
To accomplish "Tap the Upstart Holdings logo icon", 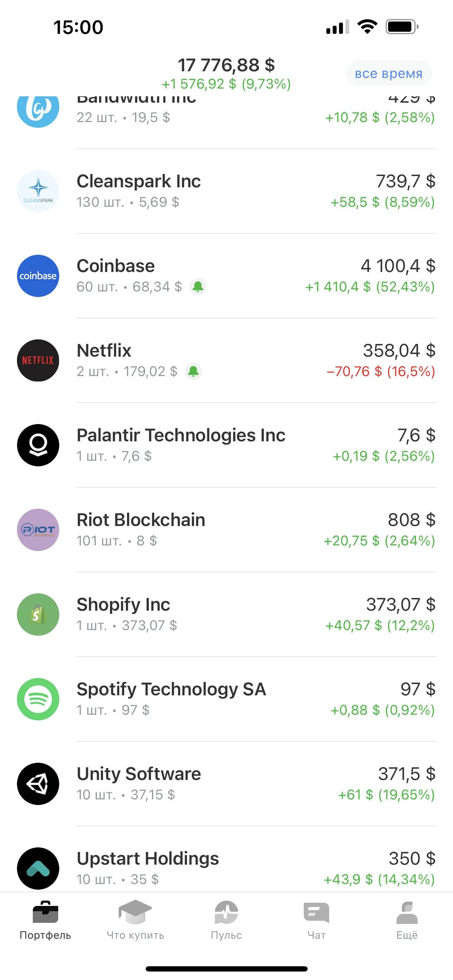I will pos(38,868).
